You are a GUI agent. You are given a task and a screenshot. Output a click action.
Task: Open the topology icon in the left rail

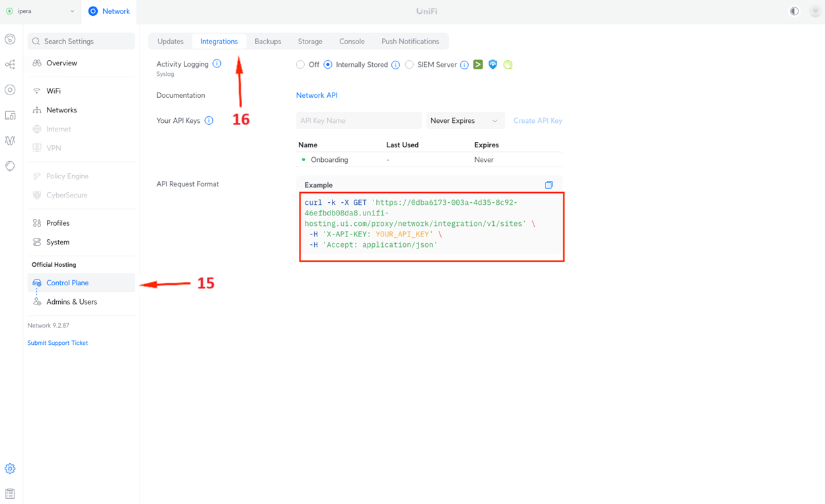pos(10,64)
